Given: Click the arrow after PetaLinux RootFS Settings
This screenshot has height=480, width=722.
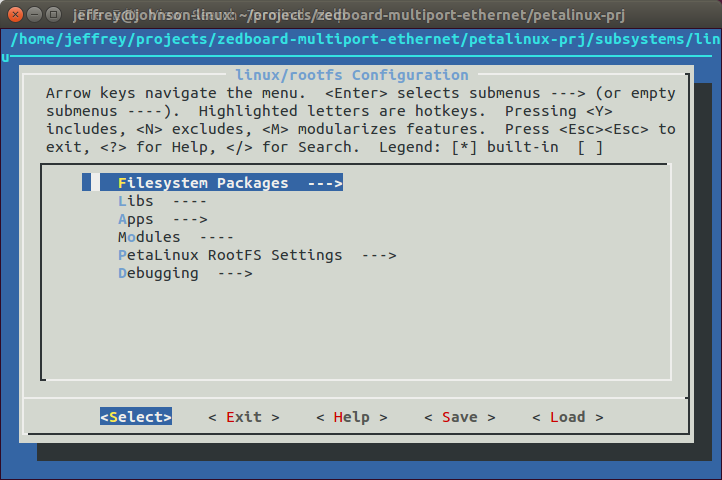Looking at the screenshot, I should [x=379, y=256].
